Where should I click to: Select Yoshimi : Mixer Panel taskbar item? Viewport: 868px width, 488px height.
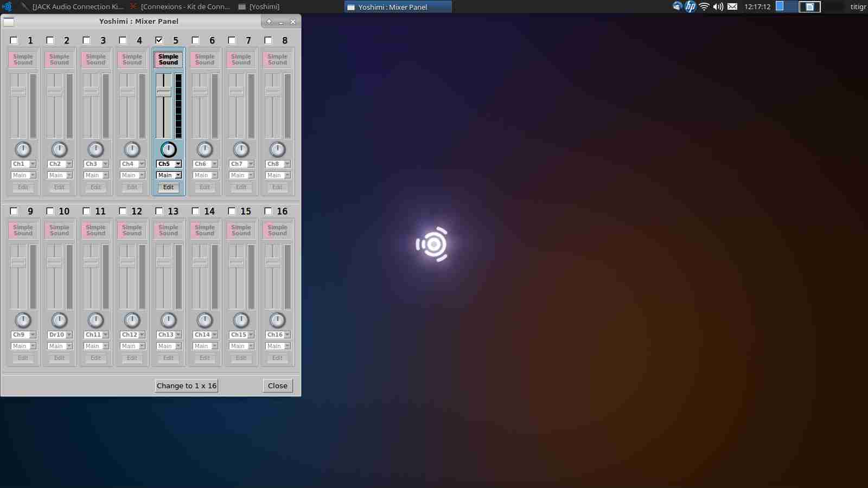(x=398, y=7)
